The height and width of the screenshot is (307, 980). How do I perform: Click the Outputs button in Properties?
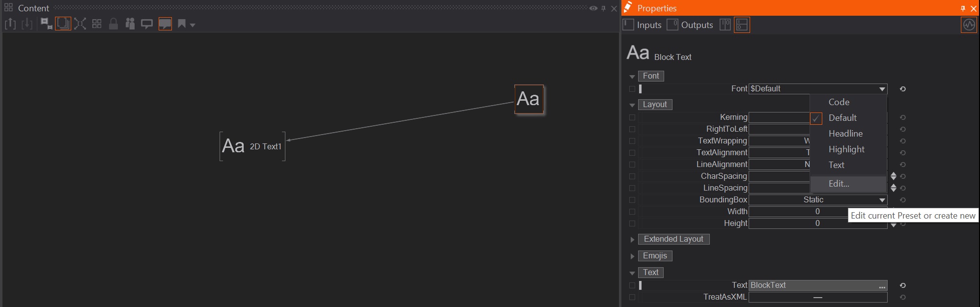690,25
